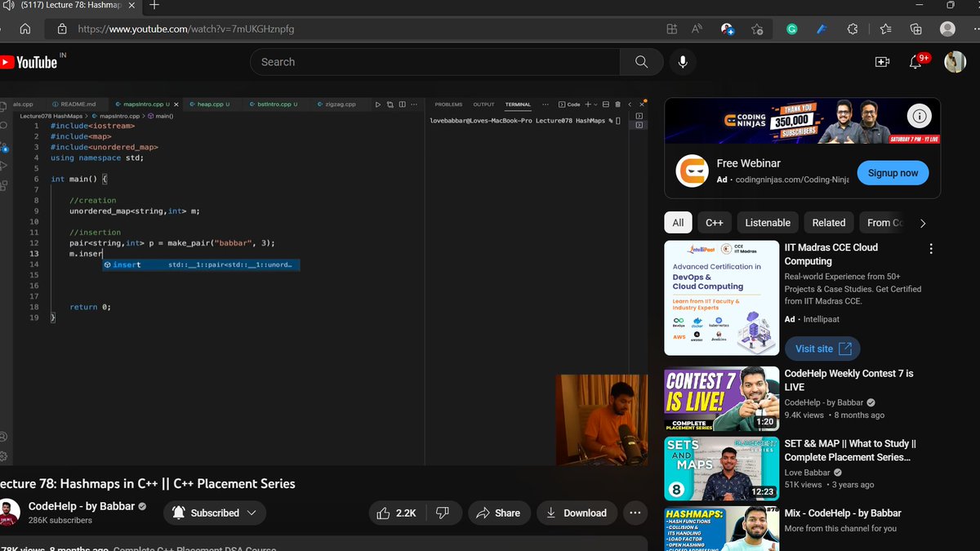
Task: Select the All filter chip
Action: [x=678, y=223]
